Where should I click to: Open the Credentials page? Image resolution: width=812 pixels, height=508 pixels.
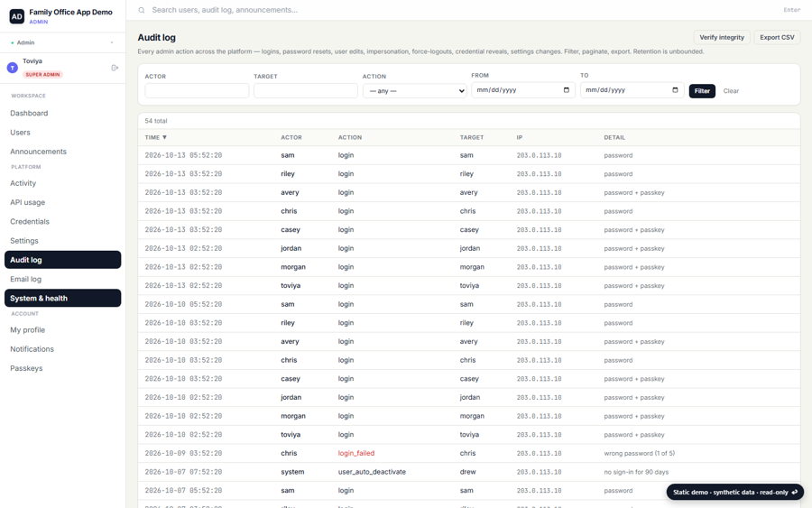tap(62, 221)
